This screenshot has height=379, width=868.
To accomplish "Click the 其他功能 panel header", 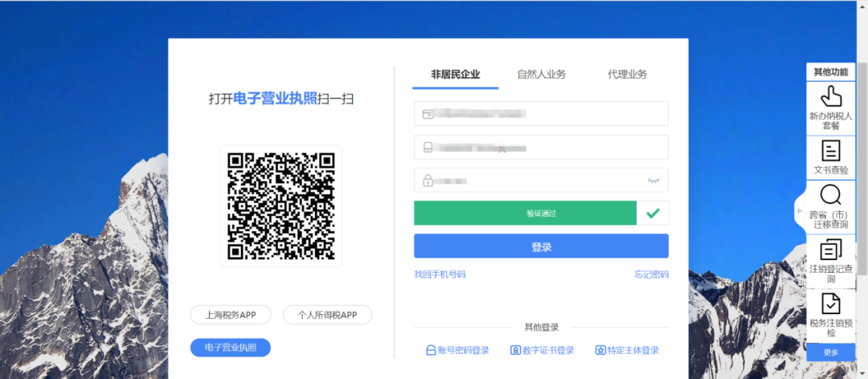I will click(x=830, y=72).
